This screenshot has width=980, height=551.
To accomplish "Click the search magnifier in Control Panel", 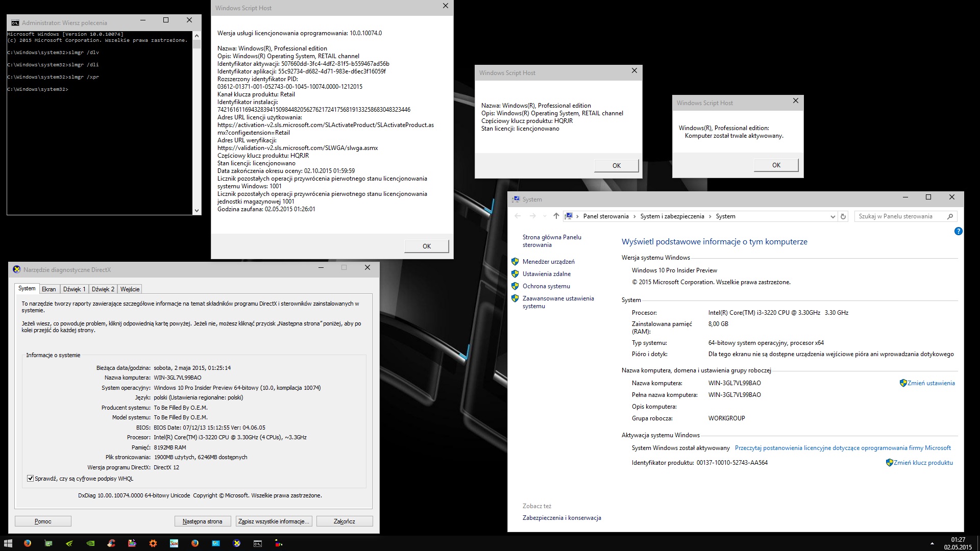I will click(950, 216).
